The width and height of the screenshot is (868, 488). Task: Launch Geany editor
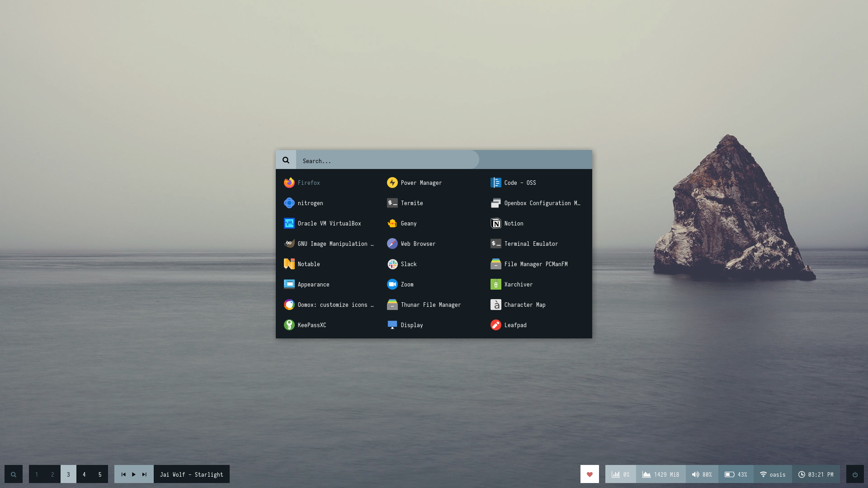[x=402, y=223]
